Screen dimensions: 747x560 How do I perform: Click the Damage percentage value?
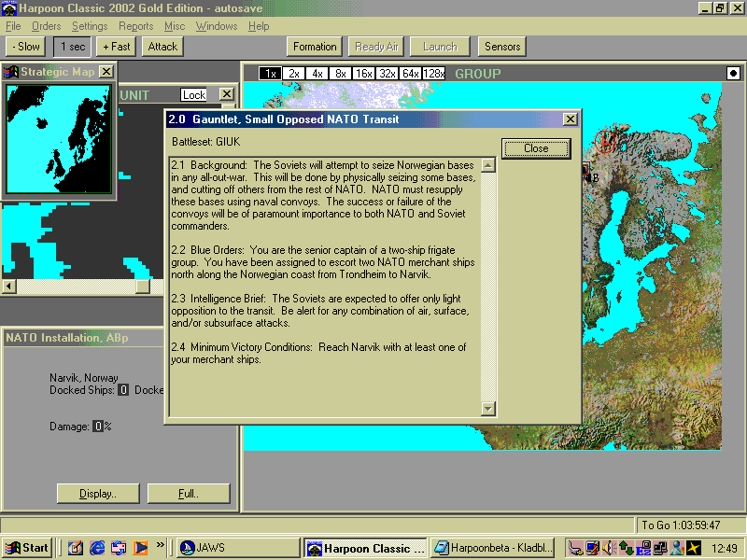coord(98,427)
